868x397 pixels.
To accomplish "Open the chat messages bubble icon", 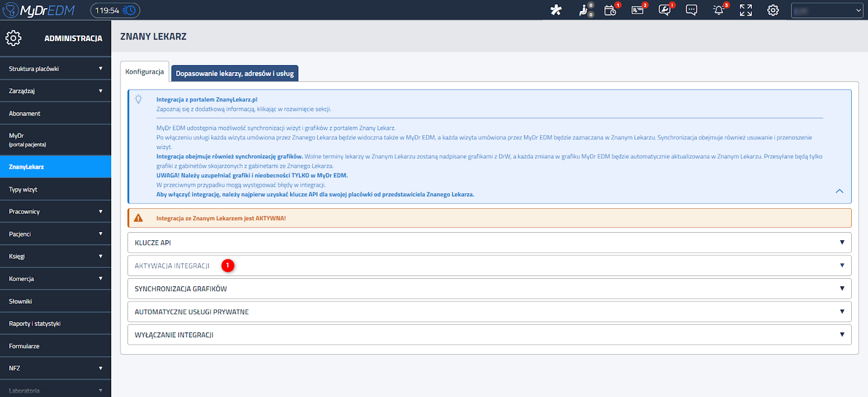I will 691,10.
